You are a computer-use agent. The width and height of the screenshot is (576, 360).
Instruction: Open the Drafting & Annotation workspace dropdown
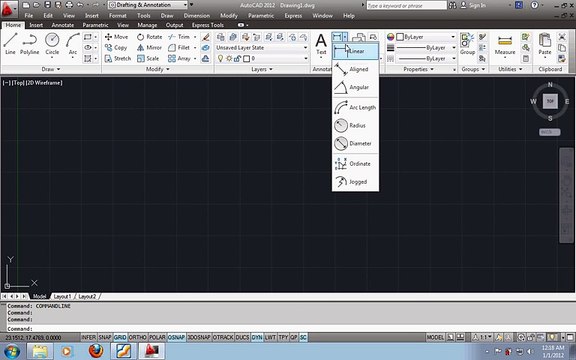148,5
